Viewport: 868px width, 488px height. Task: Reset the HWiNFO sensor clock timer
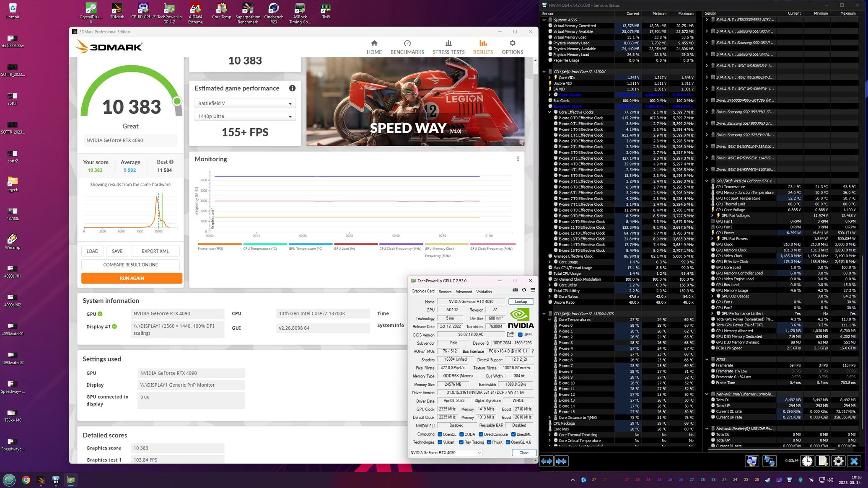(x=807, y=461)
